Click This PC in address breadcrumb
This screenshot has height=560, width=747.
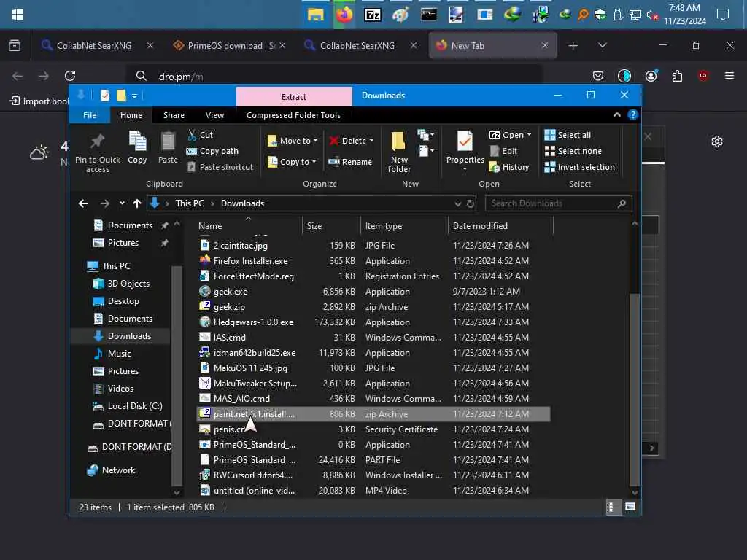190,203
